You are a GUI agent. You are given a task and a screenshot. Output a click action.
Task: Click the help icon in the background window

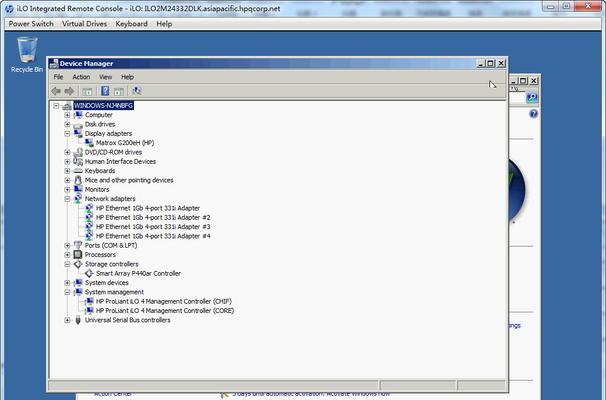534,114
